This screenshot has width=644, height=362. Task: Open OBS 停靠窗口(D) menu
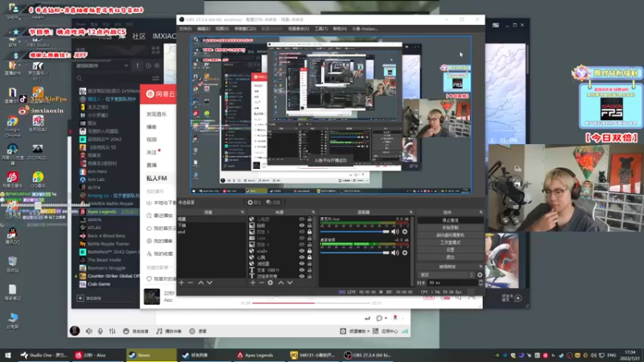[x=245, y=29]
